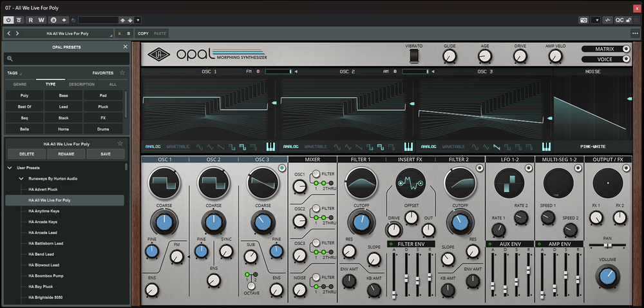Click the quick controls lock icon

[x=629, y=20]
